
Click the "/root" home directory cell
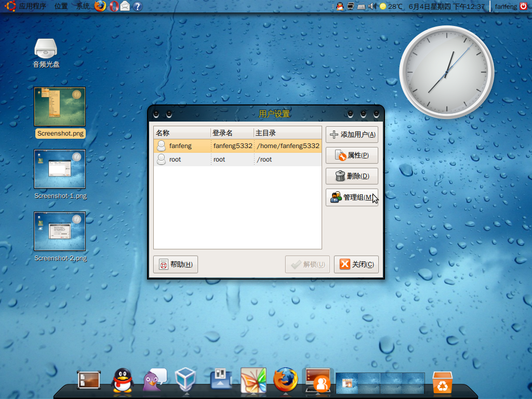pos(264,159)
